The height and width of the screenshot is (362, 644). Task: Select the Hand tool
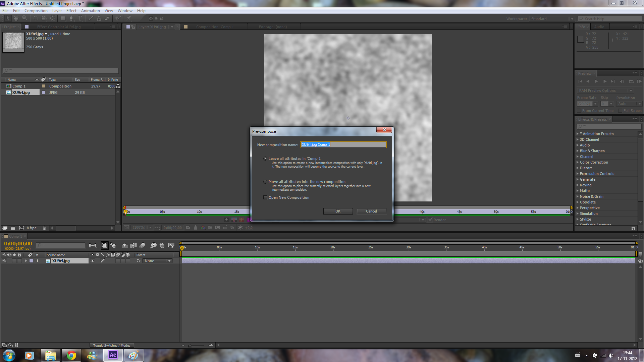click(16, 18)
